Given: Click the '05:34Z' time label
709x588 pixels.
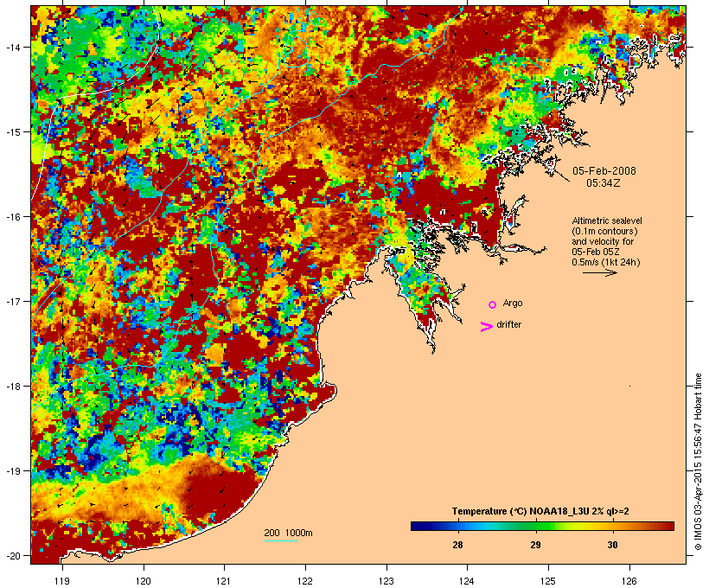Looking at the screenshot, I should [604, 183].
